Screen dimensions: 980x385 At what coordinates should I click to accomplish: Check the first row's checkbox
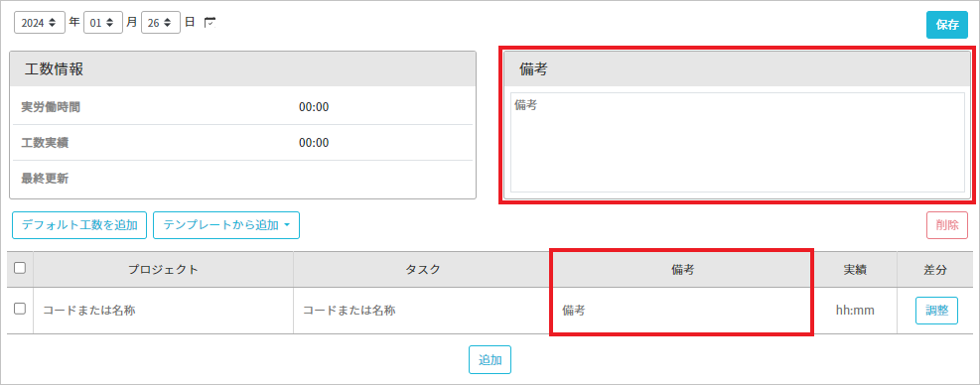coord(20,309)
